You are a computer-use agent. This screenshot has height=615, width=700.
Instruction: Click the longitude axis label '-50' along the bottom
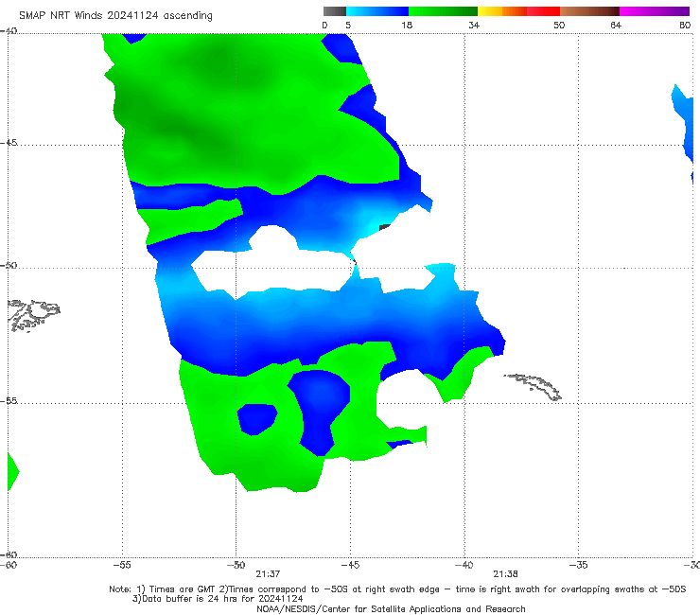click(x=236, y=565)
